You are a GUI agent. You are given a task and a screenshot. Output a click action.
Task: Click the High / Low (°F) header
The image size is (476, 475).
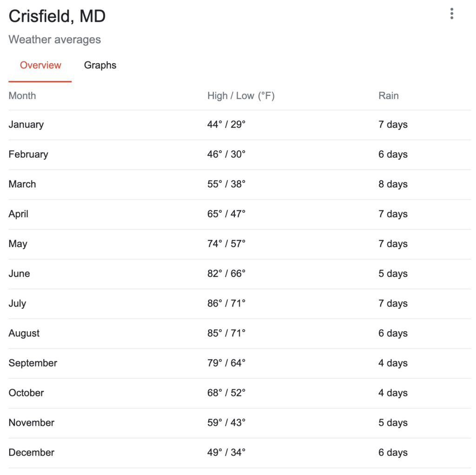click(x=241, y=96)
